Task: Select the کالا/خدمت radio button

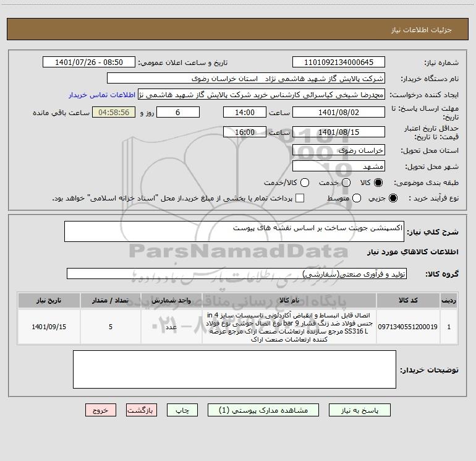Action: tap(305, 183)
